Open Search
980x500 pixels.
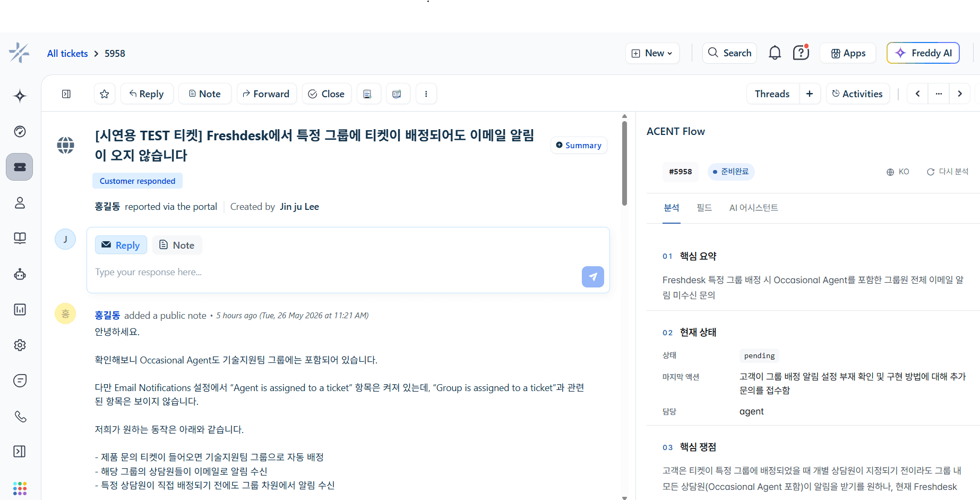729,53
